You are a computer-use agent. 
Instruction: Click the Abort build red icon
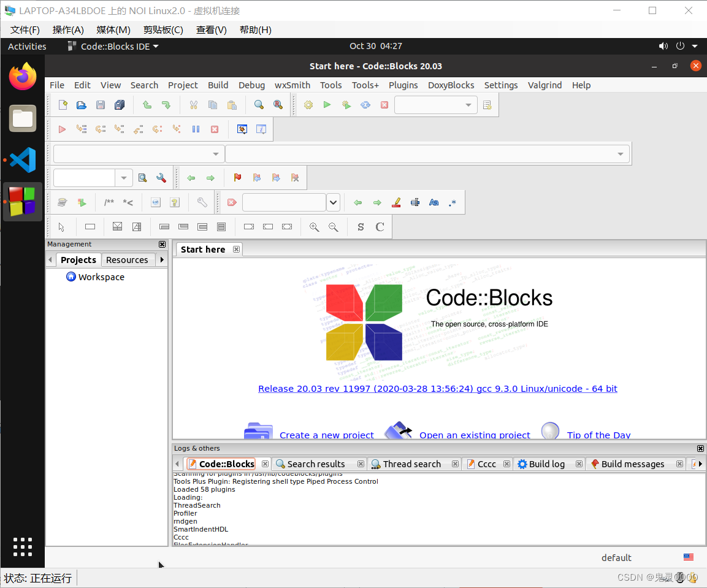point(384,105)
